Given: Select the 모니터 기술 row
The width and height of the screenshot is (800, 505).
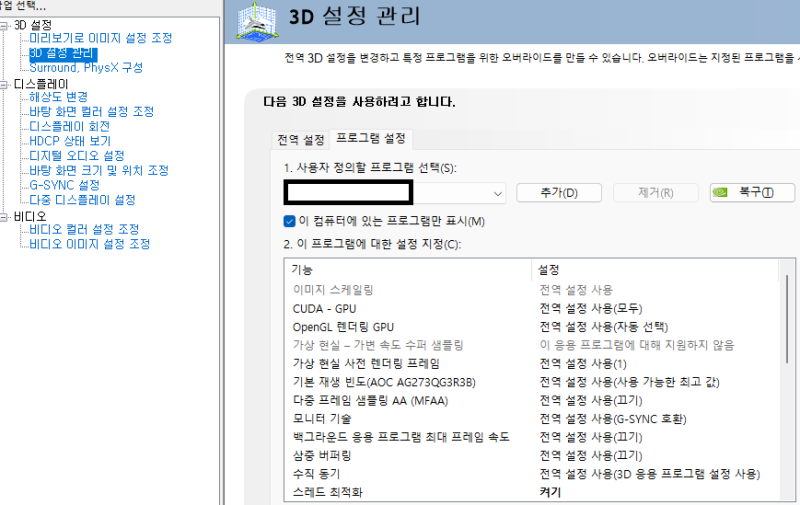Looking at the screenshot, I should click(532, 419).
